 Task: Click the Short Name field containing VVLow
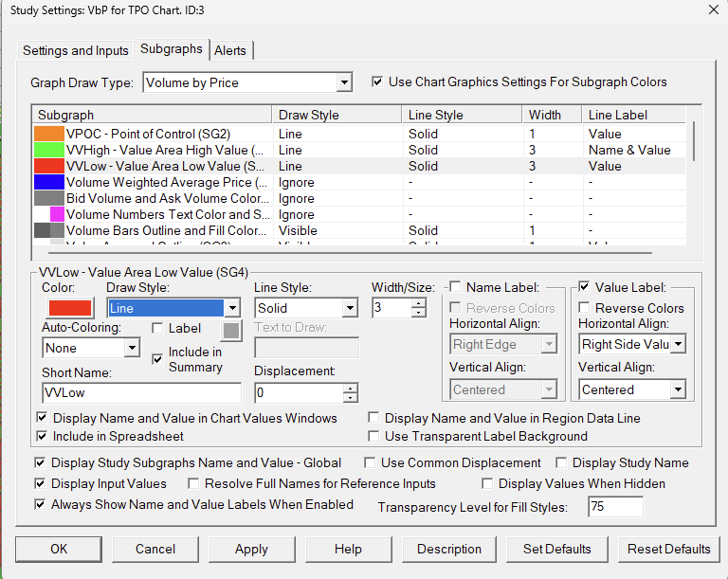[141, 393]
